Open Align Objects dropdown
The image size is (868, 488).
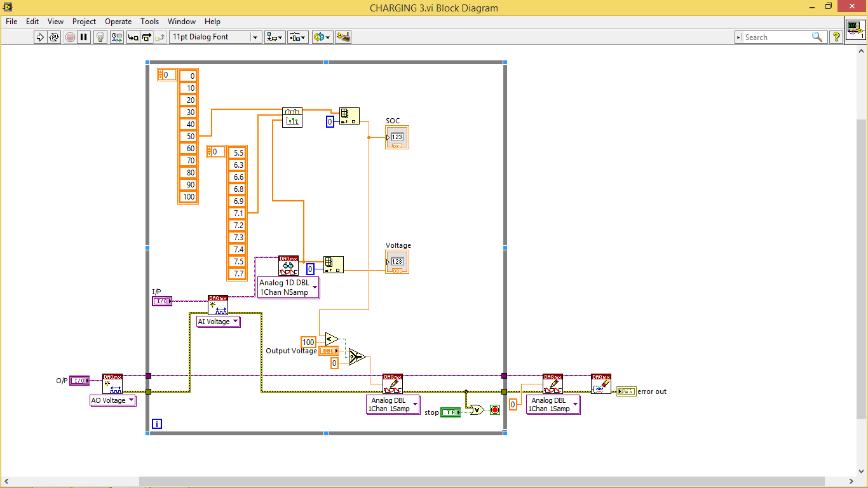pyautogui.click(x=275, y=37)
